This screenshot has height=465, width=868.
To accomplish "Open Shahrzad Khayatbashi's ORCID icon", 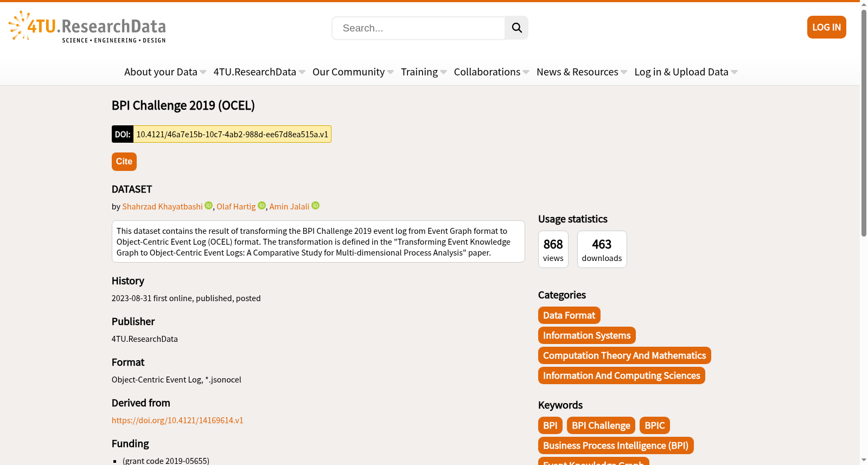I will point(209,206).
